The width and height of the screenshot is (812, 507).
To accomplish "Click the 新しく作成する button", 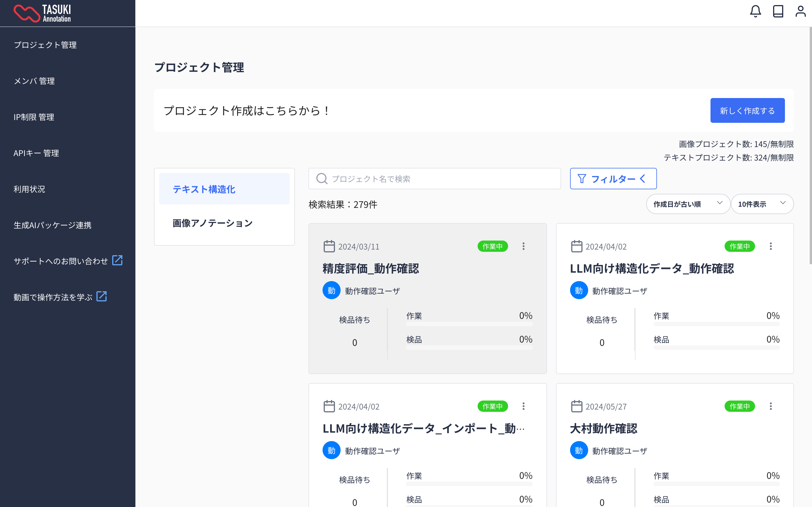I will (747, 111).
